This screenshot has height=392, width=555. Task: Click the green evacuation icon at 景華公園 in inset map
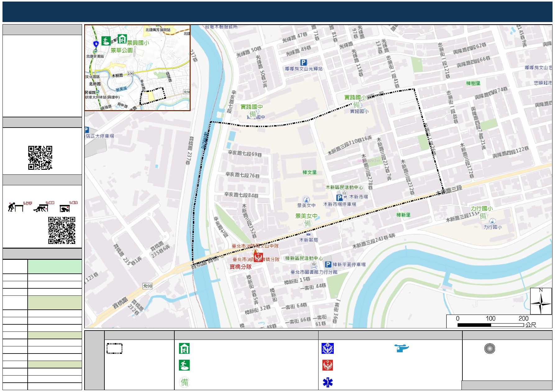106,41
